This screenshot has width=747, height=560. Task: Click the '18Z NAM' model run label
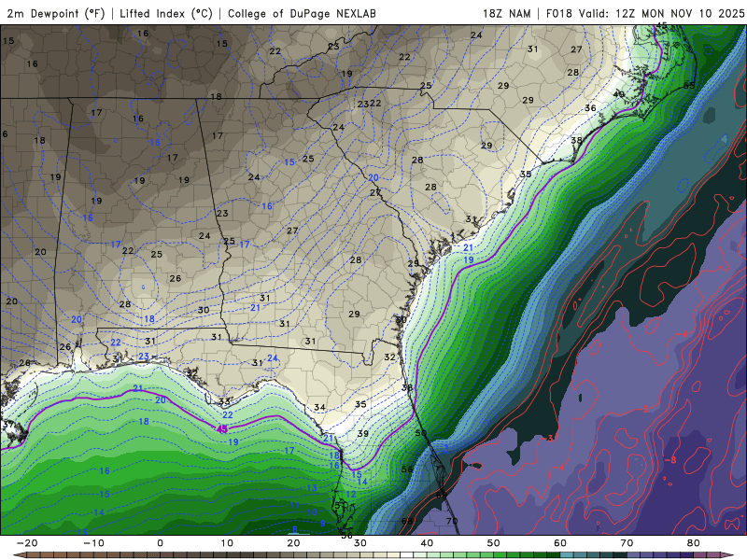[506, 13]
